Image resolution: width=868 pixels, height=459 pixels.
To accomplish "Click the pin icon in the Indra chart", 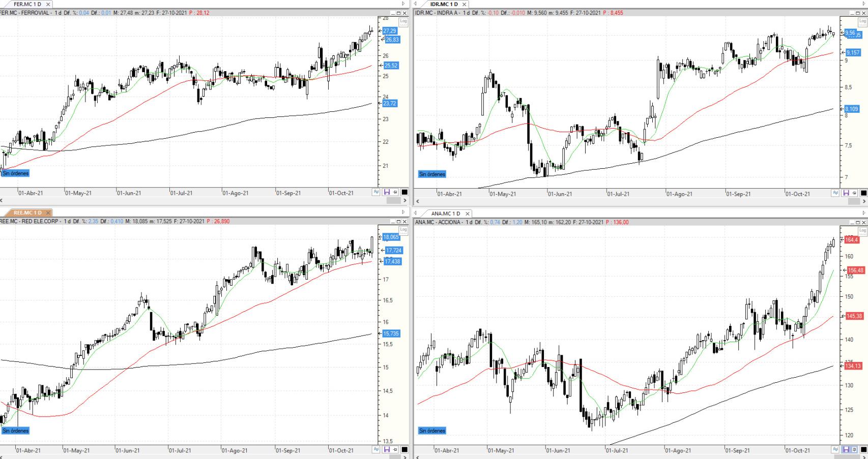I will (x=854, y=193).
